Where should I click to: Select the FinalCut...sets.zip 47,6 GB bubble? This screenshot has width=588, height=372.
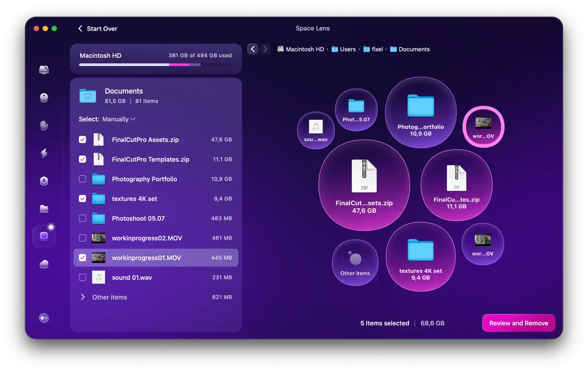pos(364,186)
